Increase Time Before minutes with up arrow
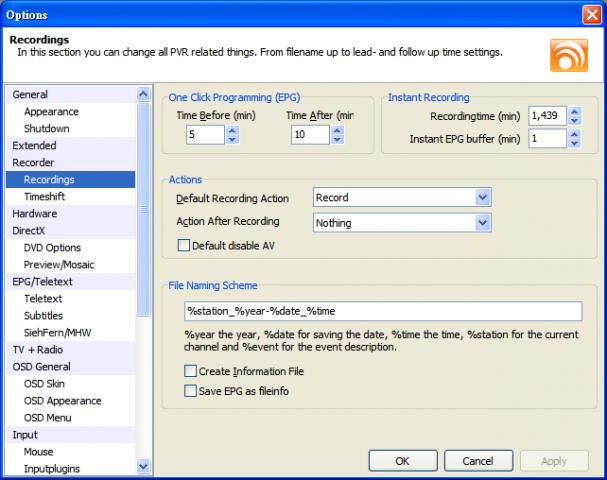The width and height of the screenshot is (607, 480). pos(232,128)
